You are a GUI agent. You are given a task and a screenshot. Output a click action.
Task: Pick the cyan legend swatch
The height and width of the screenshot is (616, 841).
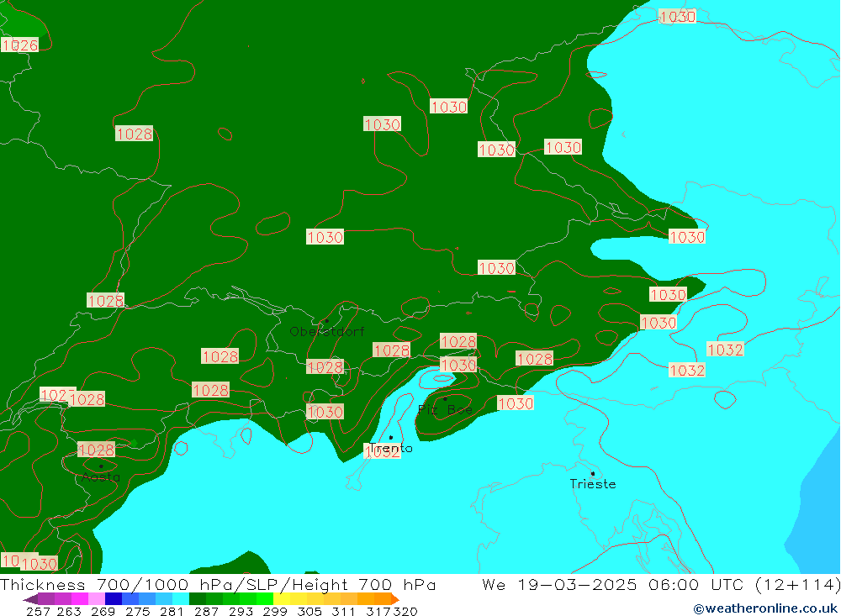point(181,599)
